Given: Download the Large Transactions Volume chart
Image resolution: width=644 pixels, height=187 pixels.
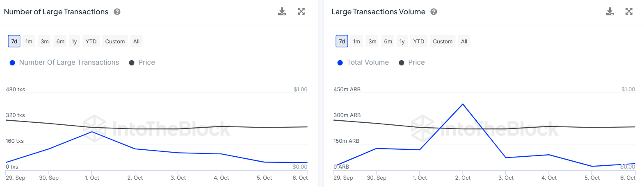Looking at the screenshot, I should point(610,11).
